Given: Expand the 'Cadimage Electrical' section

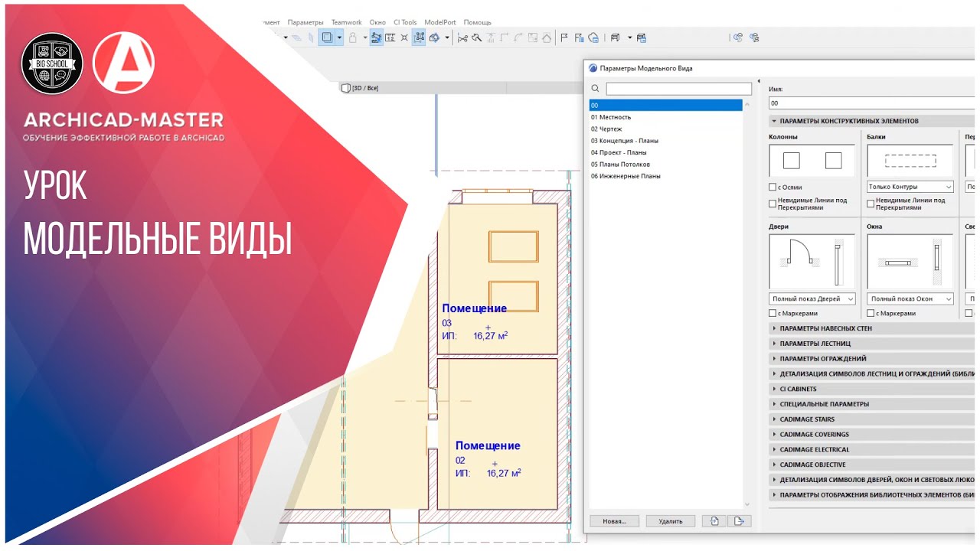Looking at the screenshot, I should point(871,449).
